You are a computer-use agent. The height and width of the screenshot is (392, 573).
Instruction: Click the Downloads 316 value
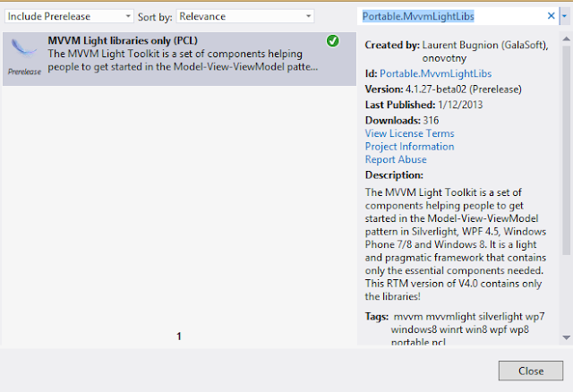pyautogui.click(x=431, y=121)
